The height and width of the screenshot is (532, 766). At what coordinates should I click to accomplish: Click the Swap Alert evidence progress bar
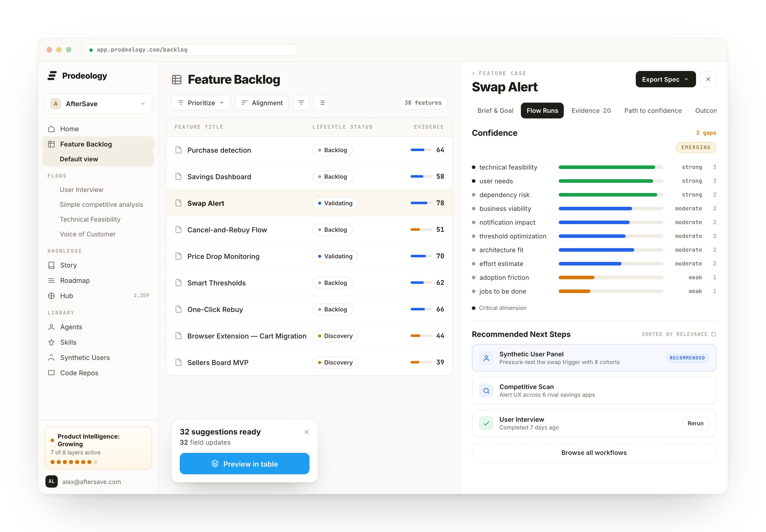pos(421,203)
